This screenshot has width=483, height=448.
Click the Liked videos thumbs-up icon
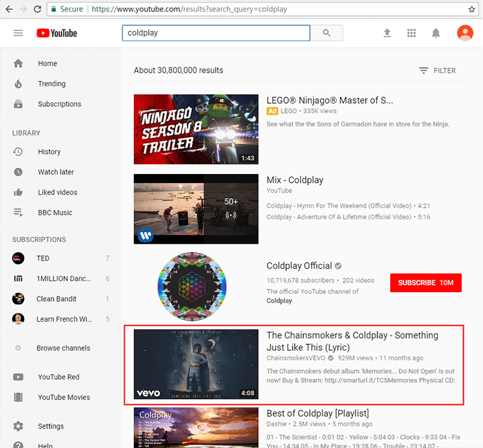(x=18, y=192)
